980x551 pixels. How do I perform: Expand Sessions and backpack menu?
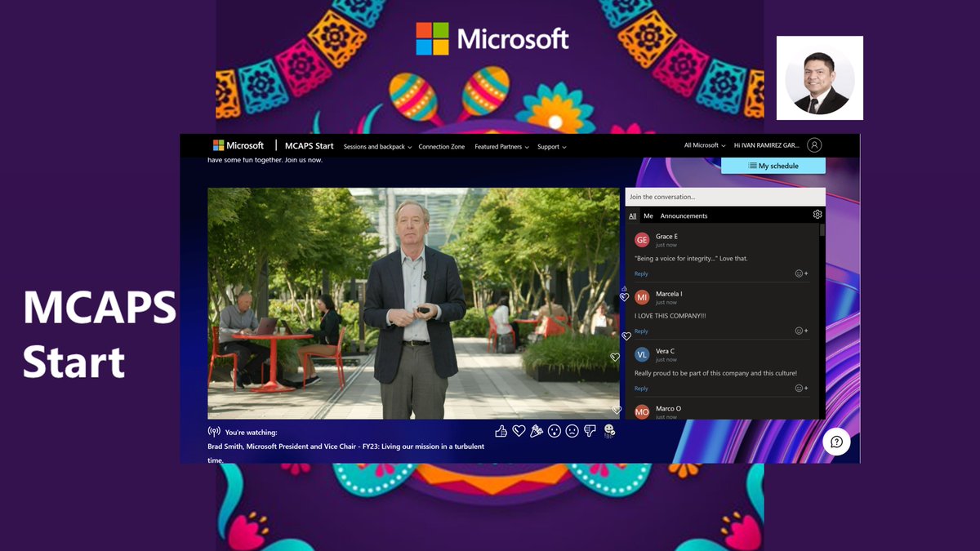377,147
